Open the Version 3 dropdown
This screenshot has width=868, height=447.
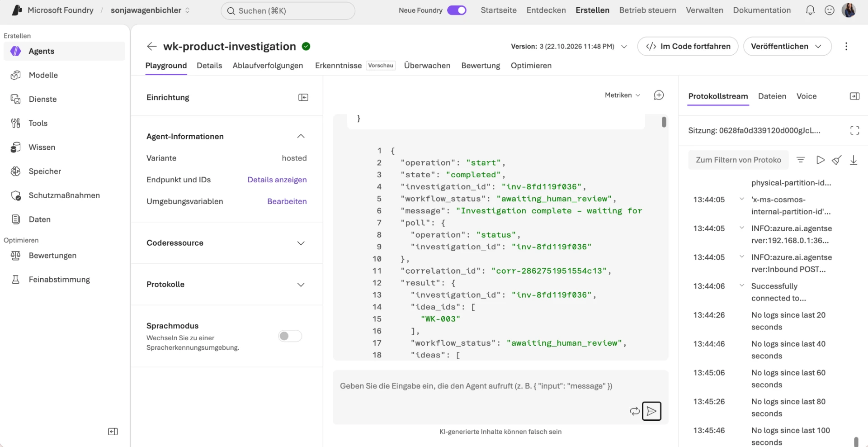569,46
